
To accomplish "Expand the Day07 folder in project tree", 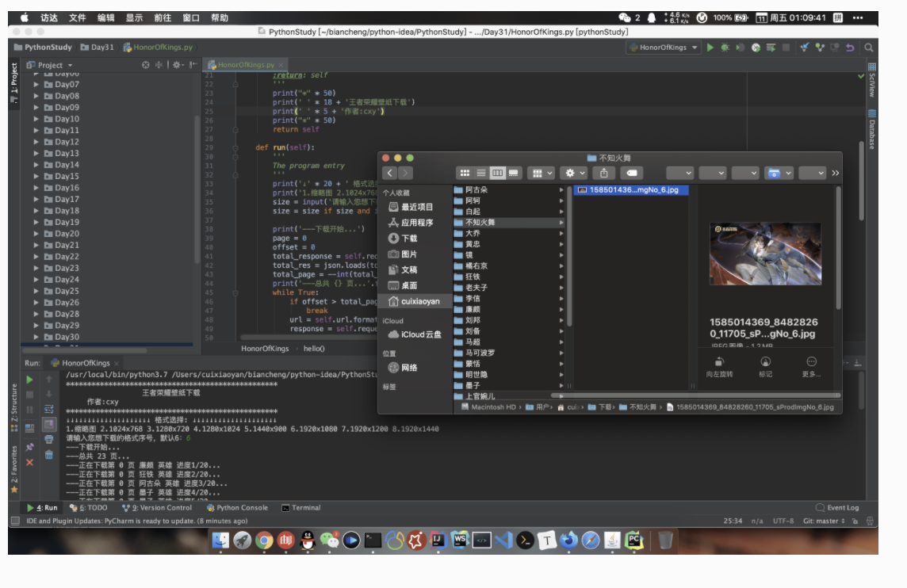I will point(36,85).
